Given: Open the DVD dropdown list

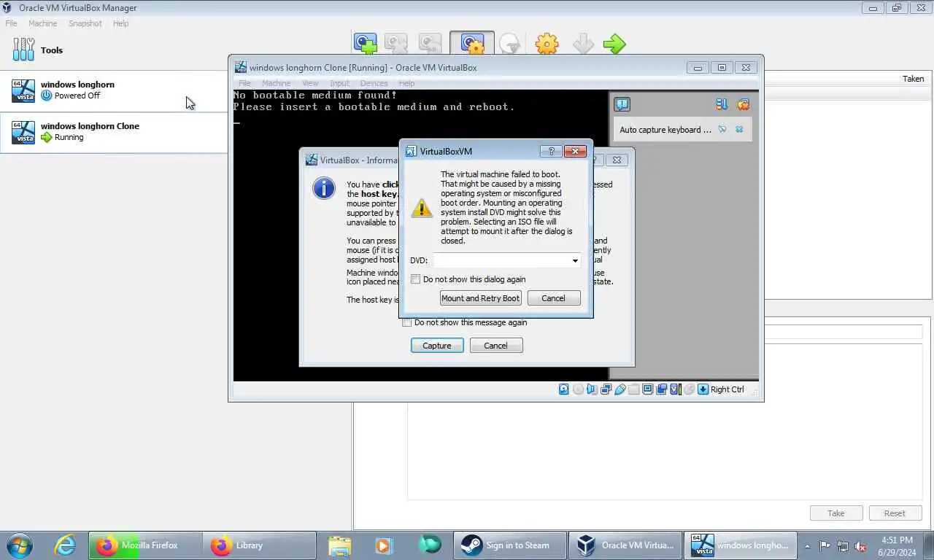Looking at the screenshot, I should coord(575,260).
